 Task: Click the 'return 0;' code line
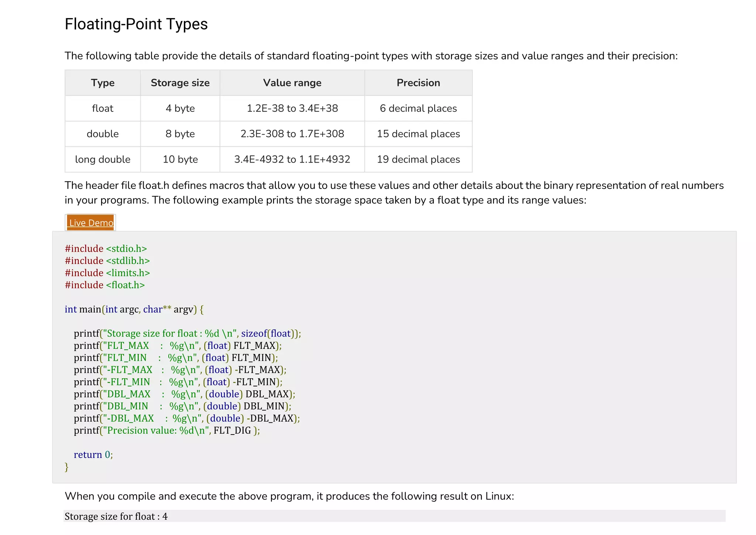click(93, 455)
